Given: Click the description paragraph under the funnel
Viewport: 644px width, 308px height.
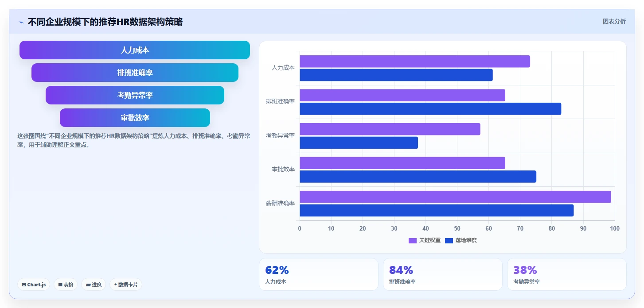Looking at the screenshot, I should point(133,140).
